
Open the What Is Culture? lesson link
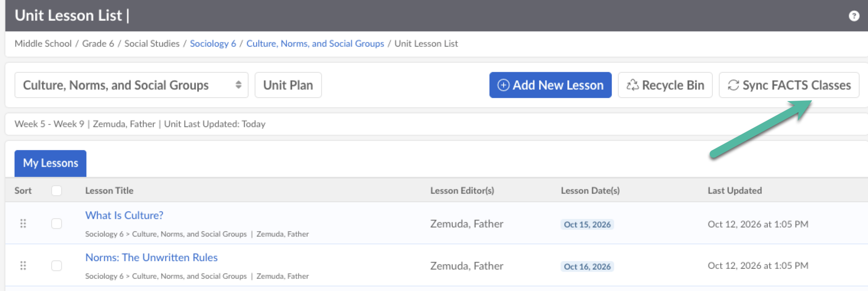pyautogui.click(x=124, y=215)
